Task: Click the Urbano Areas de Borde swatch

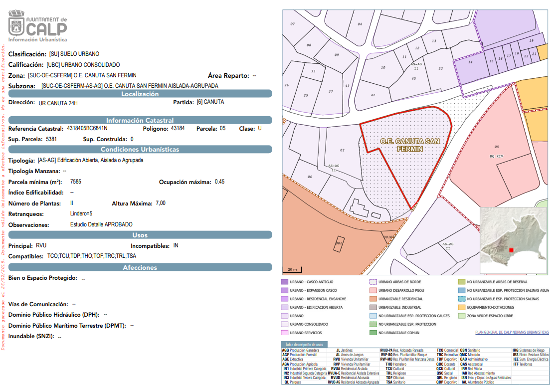Action: 372,282
